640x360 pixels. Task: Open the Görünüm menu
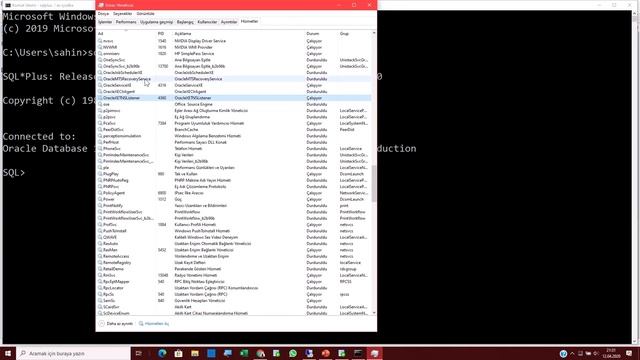tap(145, 13)
